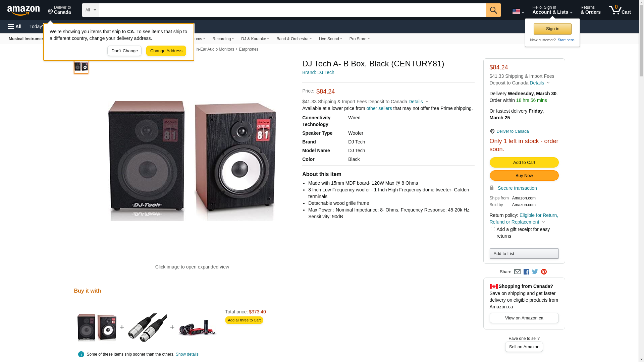Viewport: 644px width, 362px height.
Task: Share product on Pinterest
Action: coord(544,272)
